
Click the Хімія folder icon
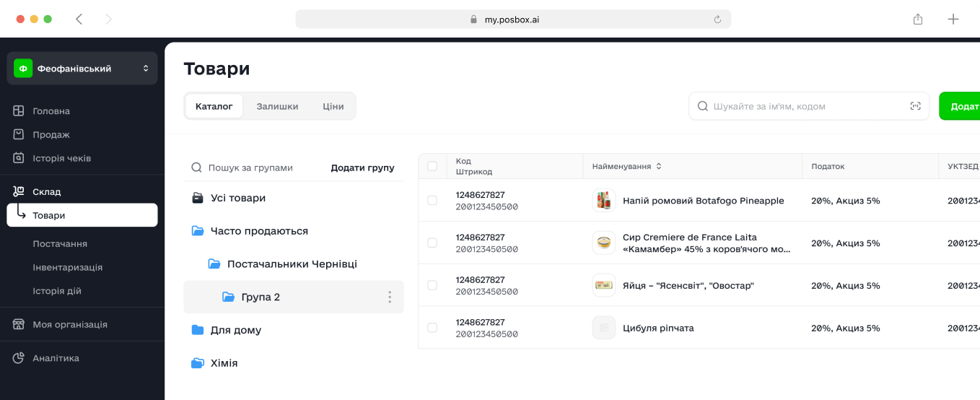pos(198,363)
